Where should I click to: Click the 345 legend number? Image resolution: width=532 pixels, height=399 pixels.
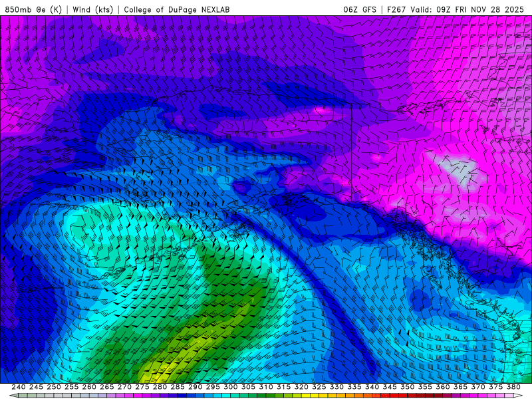click(x=390, y=387)
